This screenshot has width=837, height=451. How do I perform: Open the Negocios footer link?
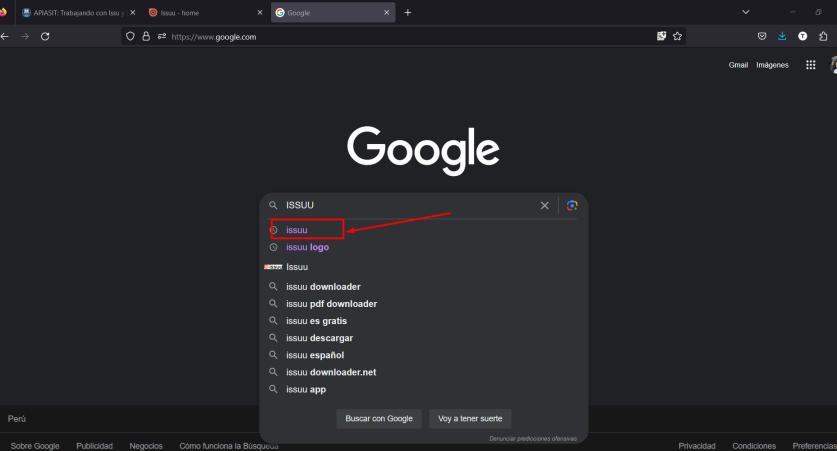tap(146, 446)
